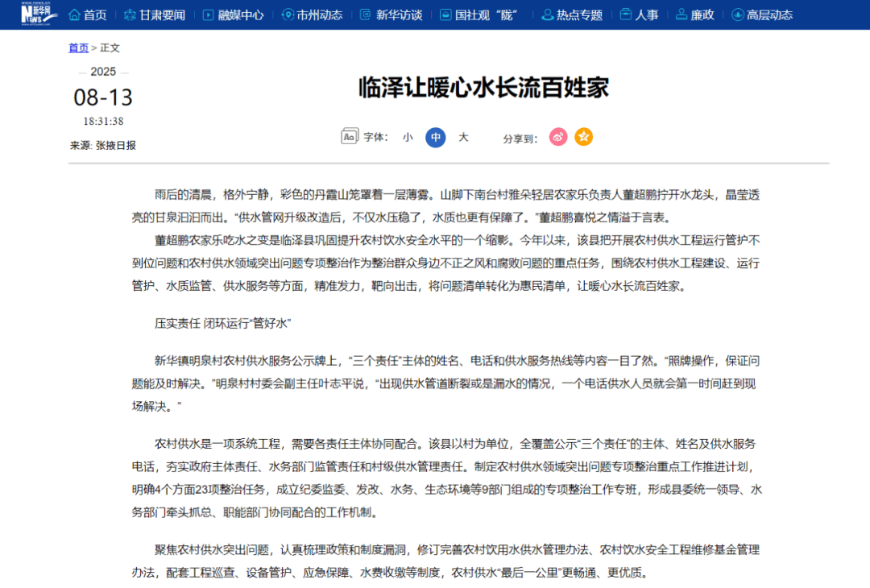Open 首页 in navigation bar
The width and height of the screenshot is (870, 588).
click(x=95, y=15)
